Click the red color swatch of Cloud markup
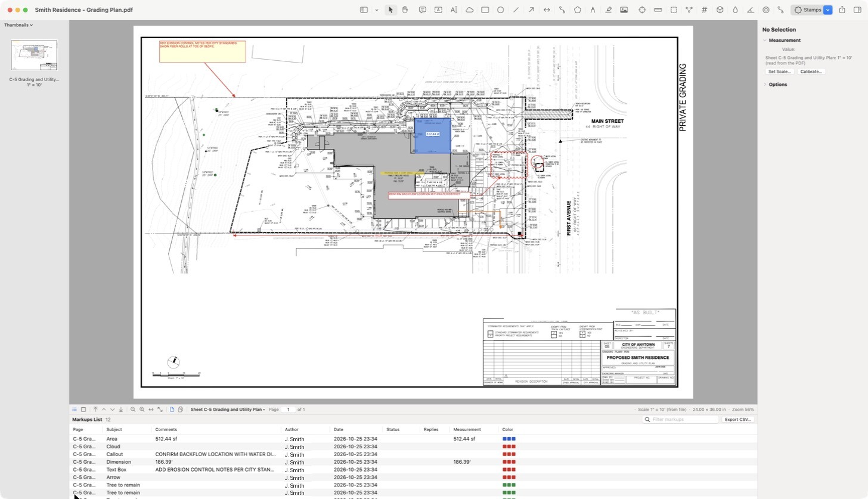868x499 pixels. point(509,447)
